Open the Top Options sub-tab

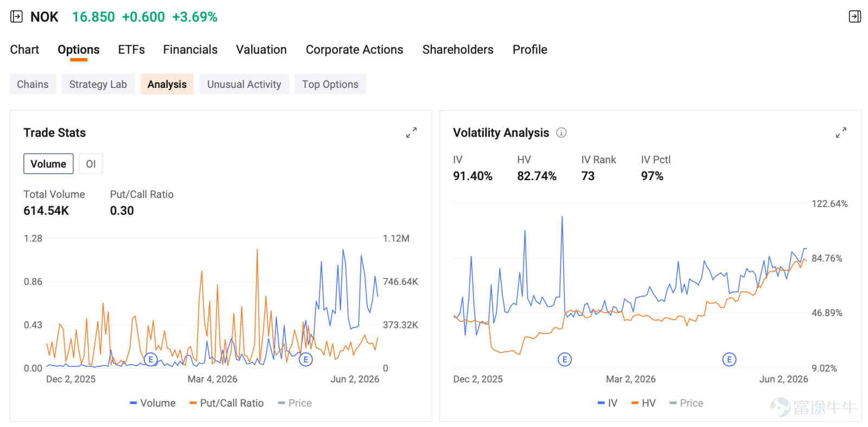[x=330, y=84]
